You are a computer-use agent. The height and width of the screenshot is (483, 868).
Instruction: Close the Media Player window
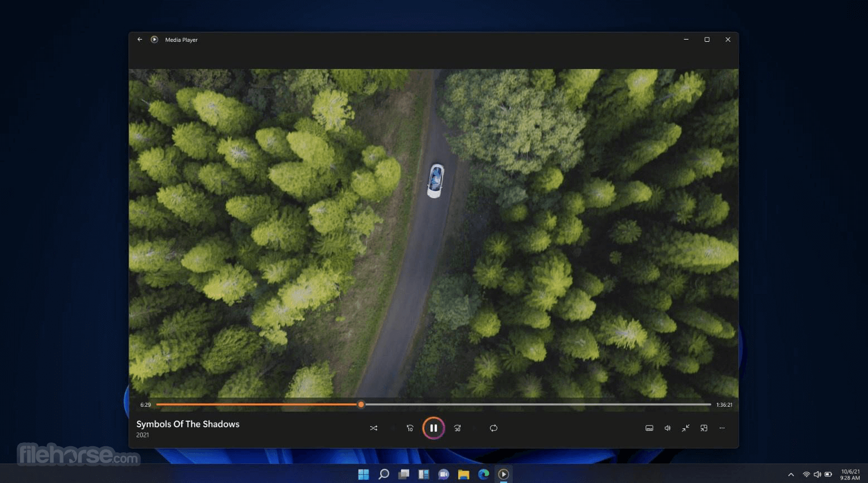click(x=728, y=40)
